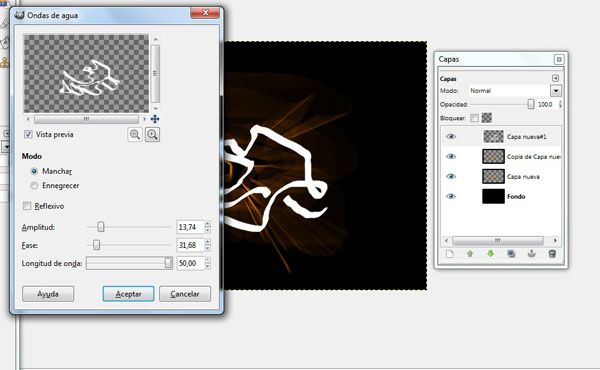Viewport: 600px width, 370px height.
Task: Zoom in the preview with the magnifier plus icon
Action: coord(152,134)
